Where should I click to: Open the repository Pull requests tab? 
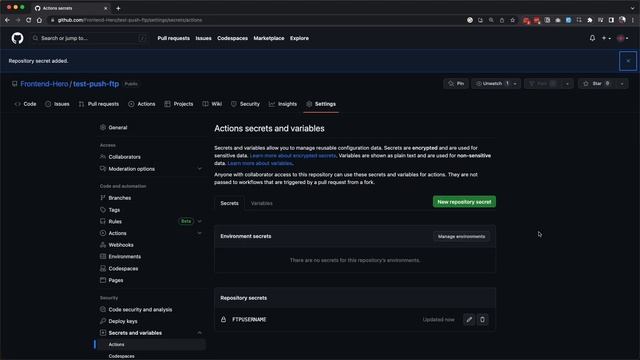tap(99, 104)
